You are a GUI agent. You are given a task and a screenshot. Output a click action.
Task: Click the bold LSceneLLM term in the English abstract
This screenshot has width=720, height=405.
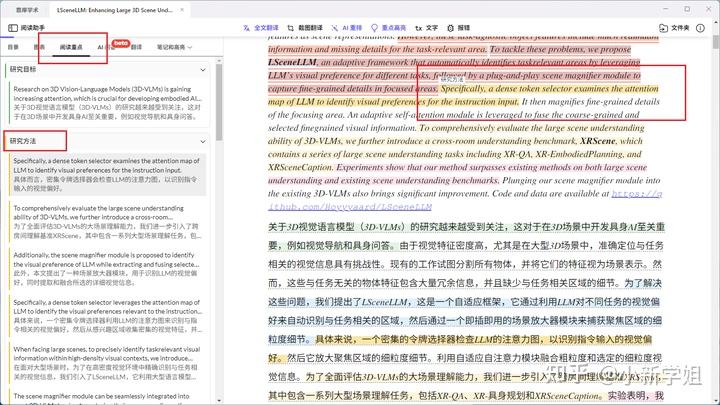point(292,62)
